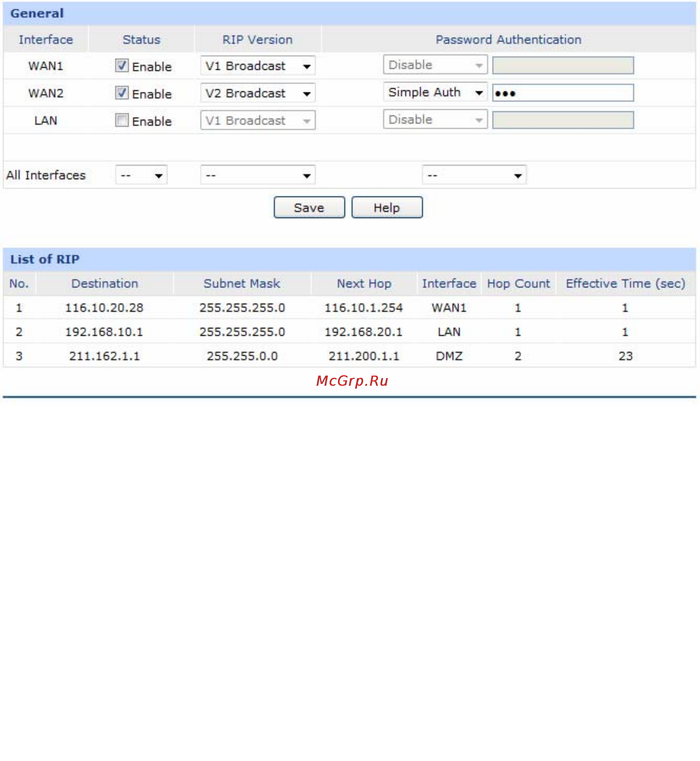700x761 pixels.
Task: Click the Subnet Mask column header
Action: (242, 283)
